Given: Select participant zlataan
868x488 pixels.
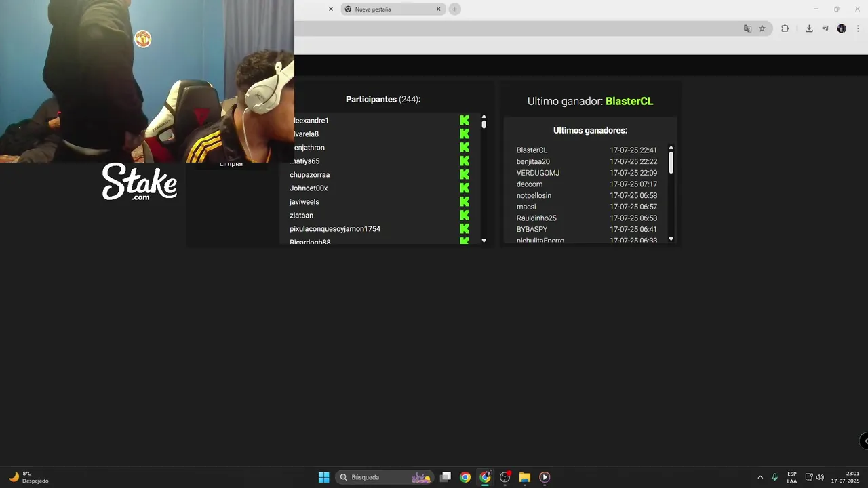Looking at the screenshot, I should [x=301, y=216].
